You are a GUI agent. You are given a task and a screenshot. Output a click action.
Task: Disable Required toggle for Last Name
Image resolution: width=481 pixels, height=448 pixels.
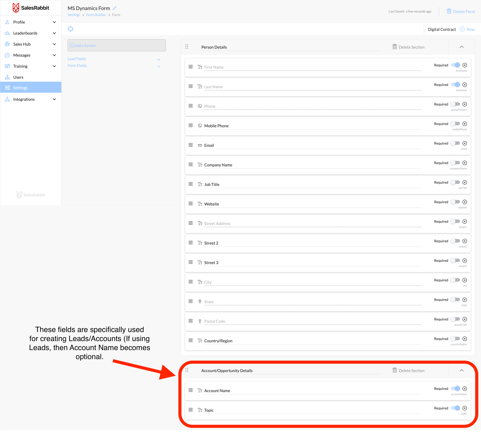click(455, 85)
